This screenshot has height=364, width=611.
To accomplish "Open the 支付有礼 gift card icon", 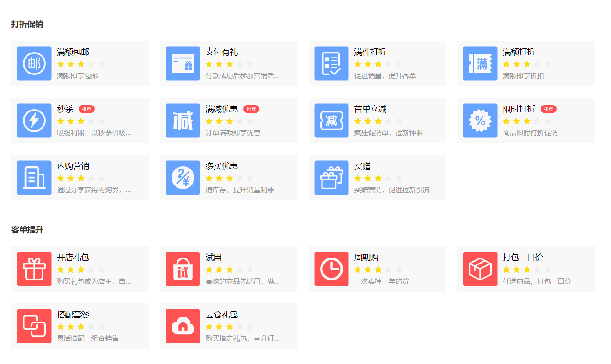I will tap(183, 63).
